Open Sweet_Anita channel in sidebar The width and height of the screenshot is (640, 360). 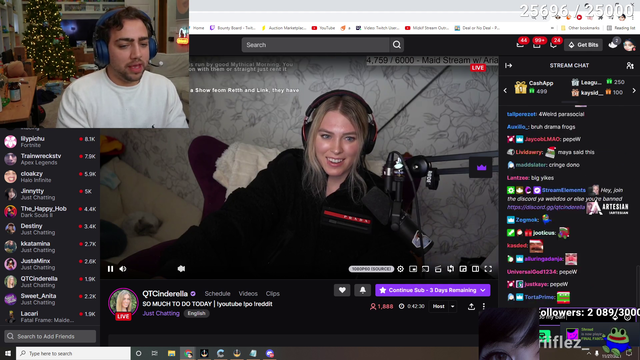[x=50, y=299]
